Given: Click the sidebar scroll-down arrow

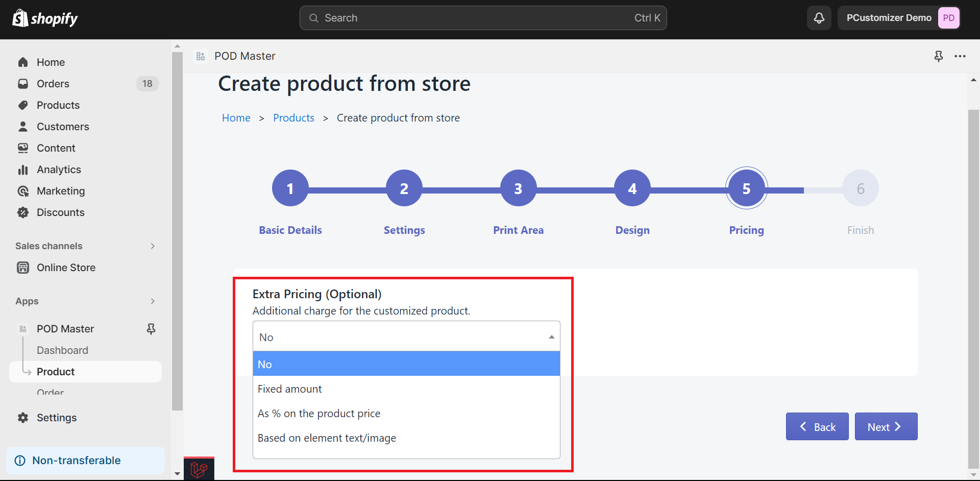Looking at the screenshot, I should click(x=177, y=474).
